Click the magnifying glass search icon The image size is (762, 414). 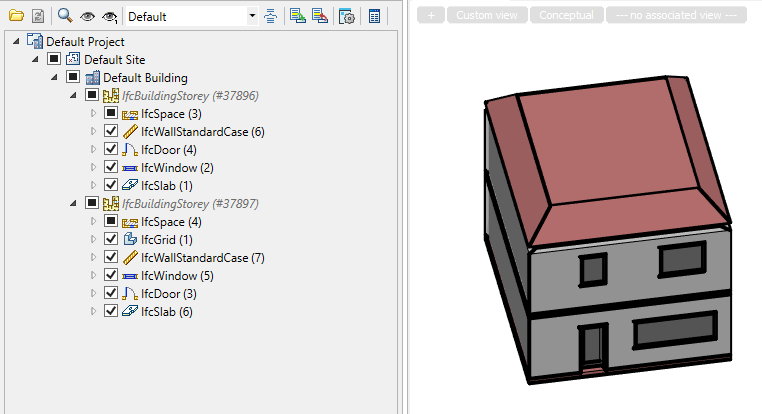pyautogui.click(x=65, y=16)
